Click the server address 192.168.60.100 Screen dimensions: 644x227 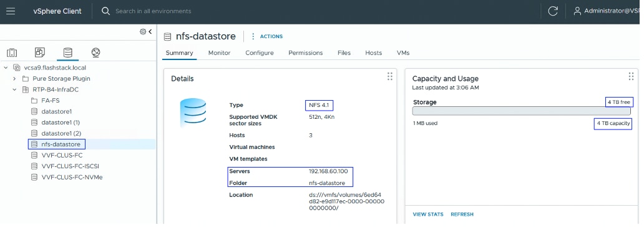[x=328, y=171]
